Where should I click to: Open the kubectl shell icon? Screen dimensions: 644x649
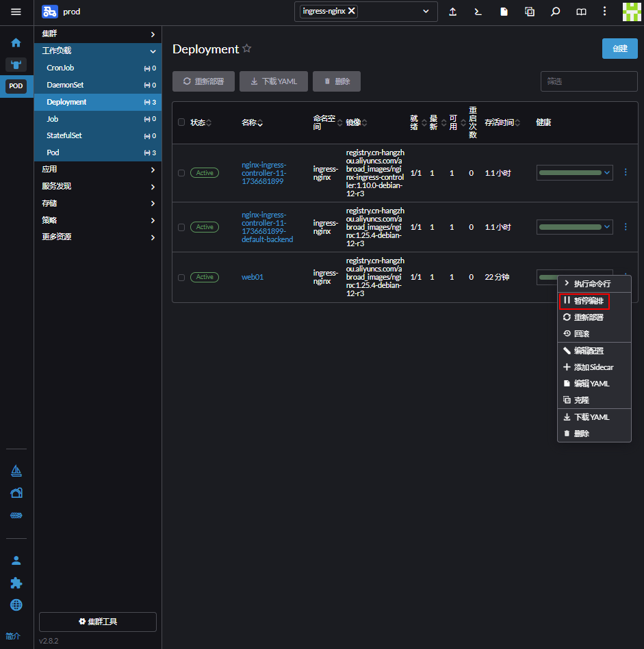coord(478,12)
